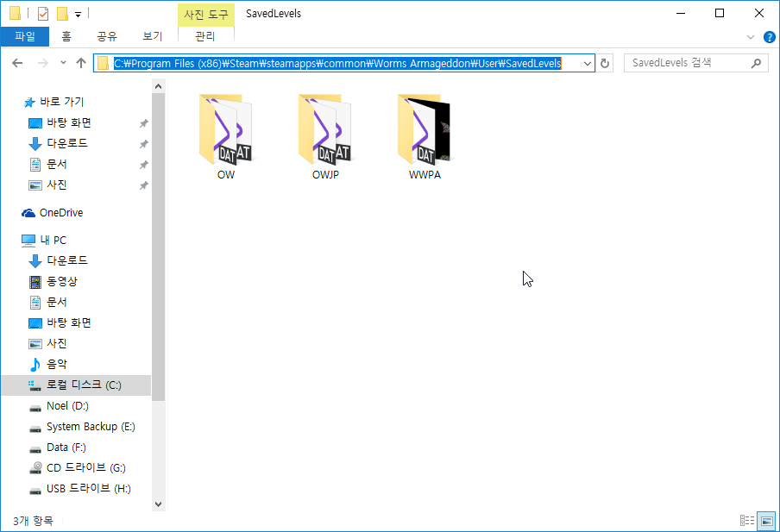Screen dimensions: 780x532
Task: Click the CD drive disc icon
Action: 35,468
